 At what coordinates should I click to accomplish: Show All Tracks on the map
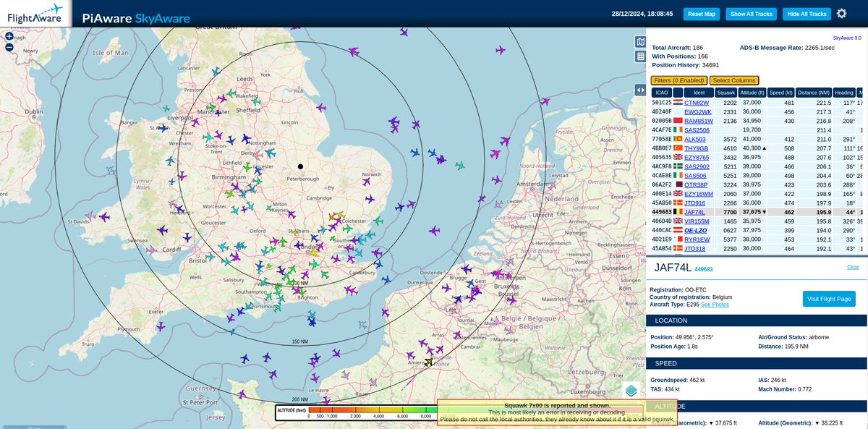(x=751, y=14)
